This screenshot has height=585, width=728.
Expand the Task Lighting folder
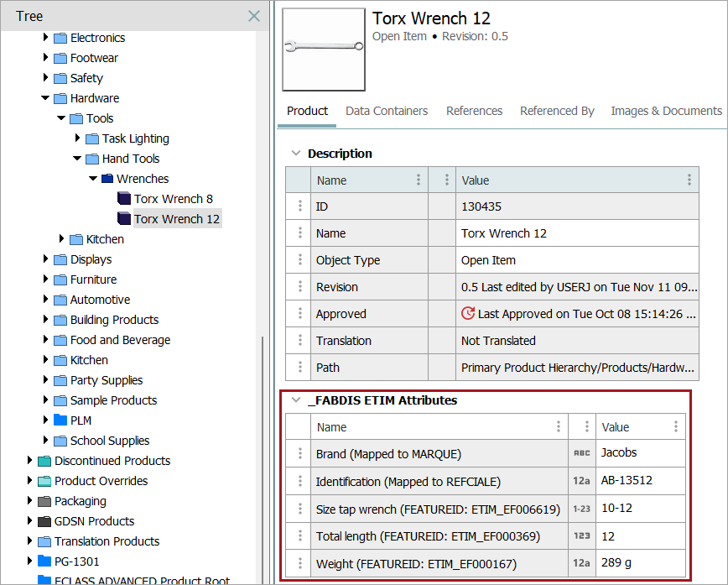77,138
